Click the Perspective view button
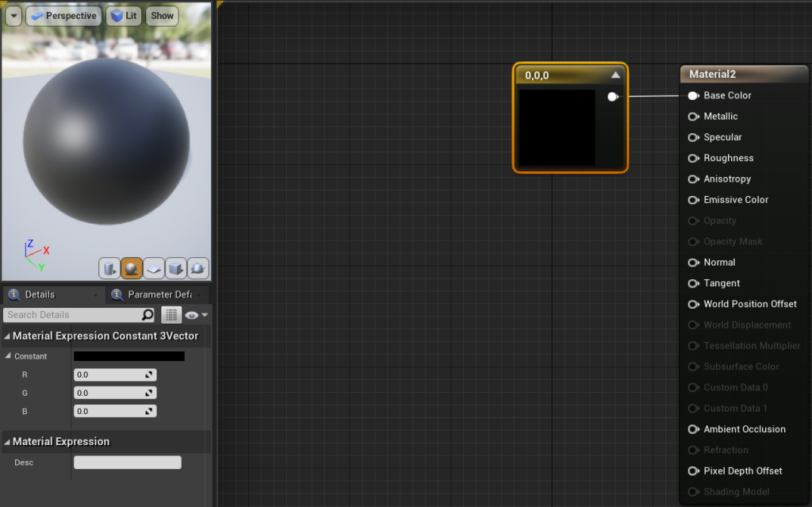812x507 pixels. [x=63, y=16]
